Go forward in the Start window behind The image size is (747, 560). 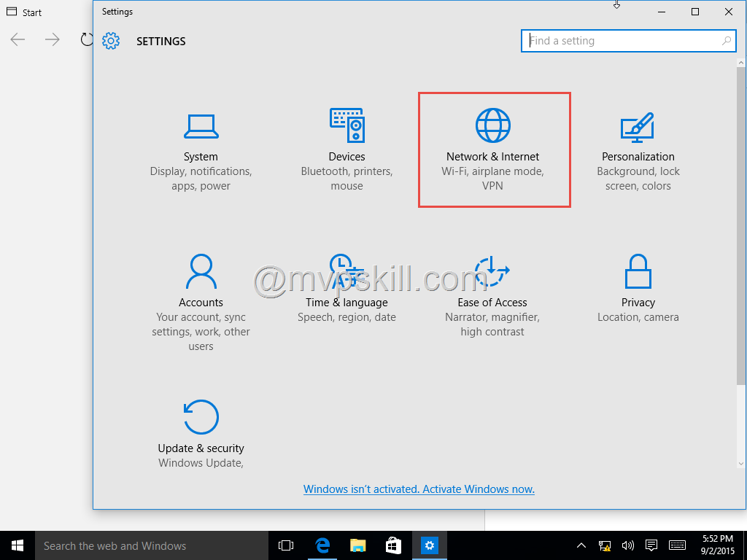pos(52,39)
